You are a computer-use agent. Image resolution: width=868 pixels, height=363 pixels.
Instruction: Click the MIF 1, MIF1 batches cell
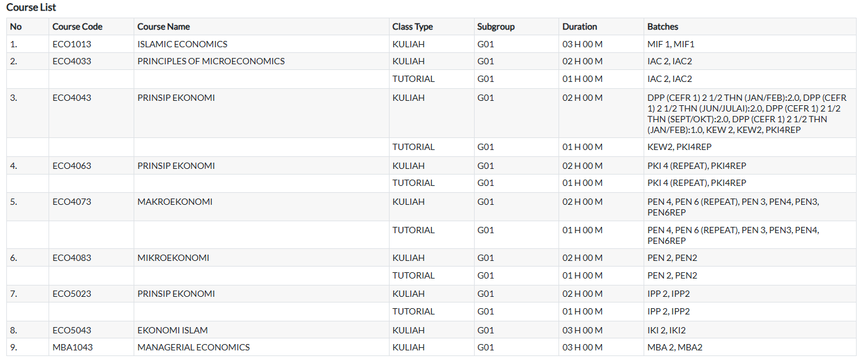click(x=670, y=44)
